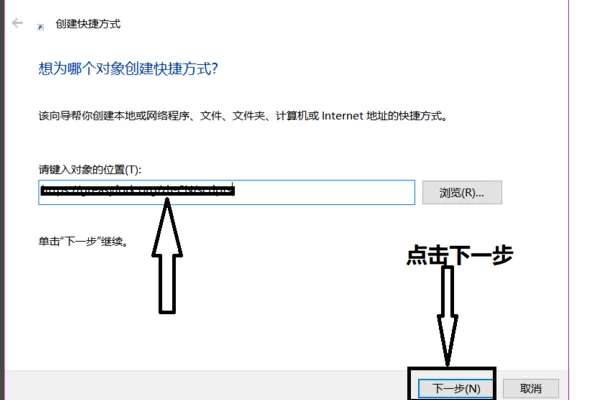Viewport: 600px width, 400px height.
Task: Click the shortcut icon beside 创建快捷方式 title
Action: point(40,26)
